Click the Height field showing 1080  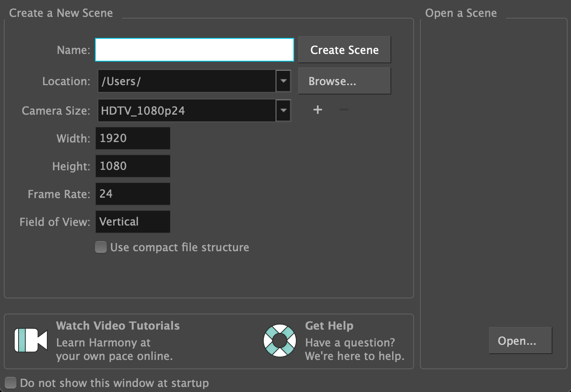pos(133,166)
